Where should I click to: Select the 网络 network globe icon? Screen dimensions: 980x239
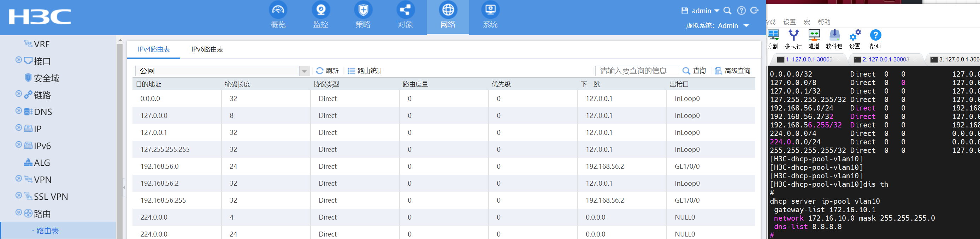coord(448,10)
